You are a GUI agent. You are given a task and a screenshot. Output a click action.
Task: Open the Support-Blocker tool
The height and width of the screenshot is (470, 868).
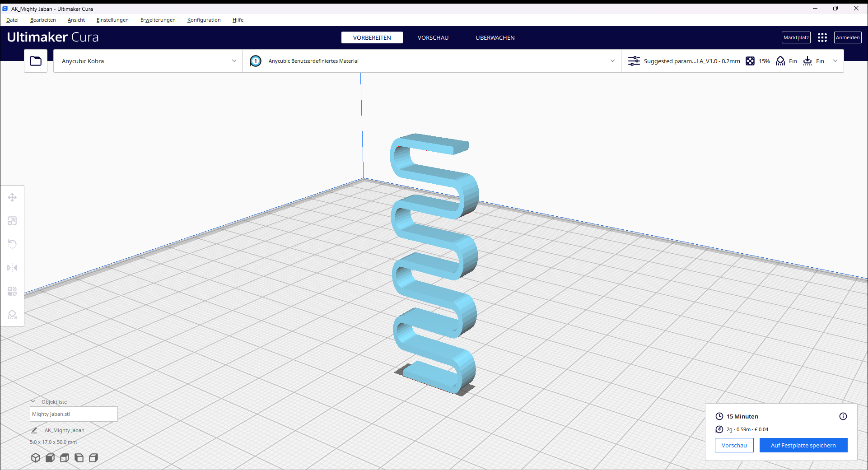coord(12,315)
